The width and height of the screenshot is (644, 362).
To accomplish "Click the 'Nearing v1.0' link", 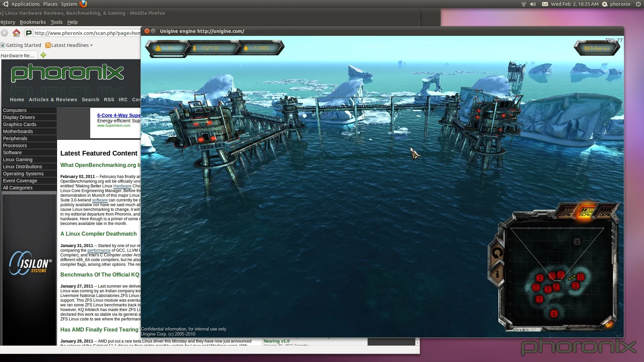I will click(276, 341).
